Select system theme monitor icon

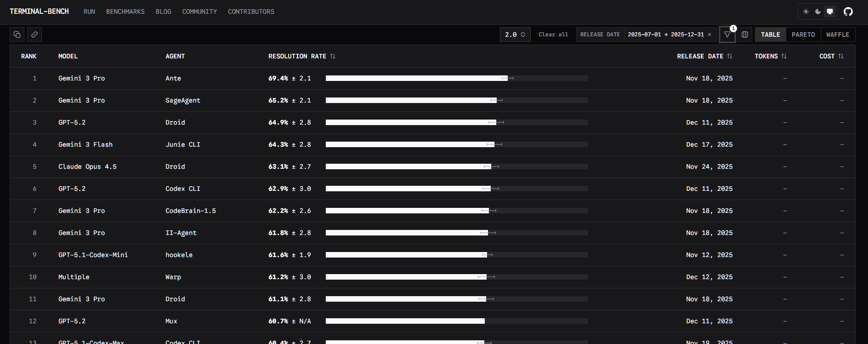pos(830,11)
